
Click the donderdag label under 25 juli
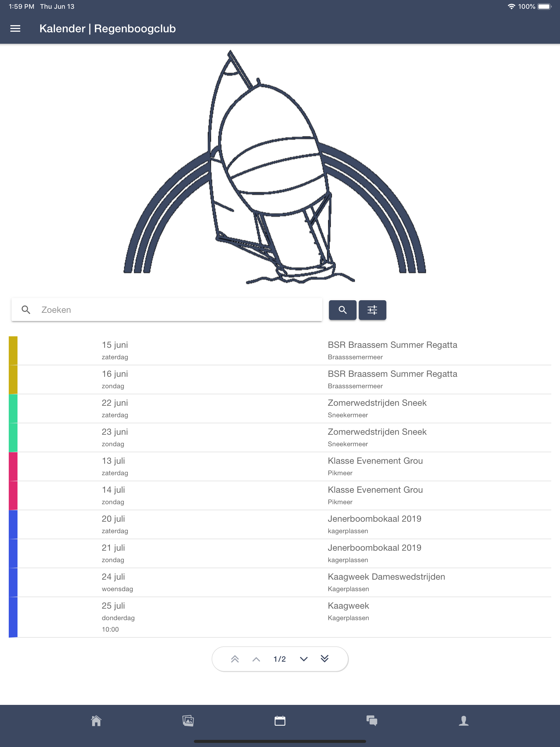(118, 618)
